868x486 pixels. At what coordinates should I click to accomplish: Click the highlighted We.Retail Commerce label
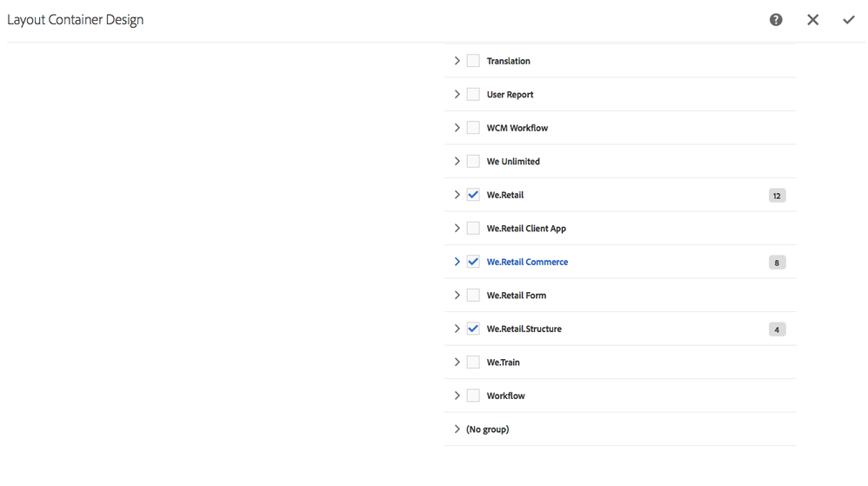[527, 262]
